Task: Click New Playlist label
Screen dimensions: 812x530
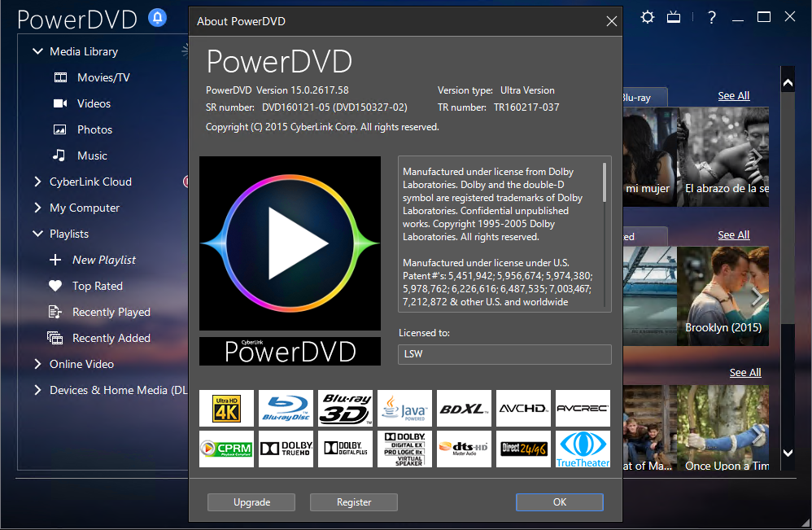Action: point(104,260)
